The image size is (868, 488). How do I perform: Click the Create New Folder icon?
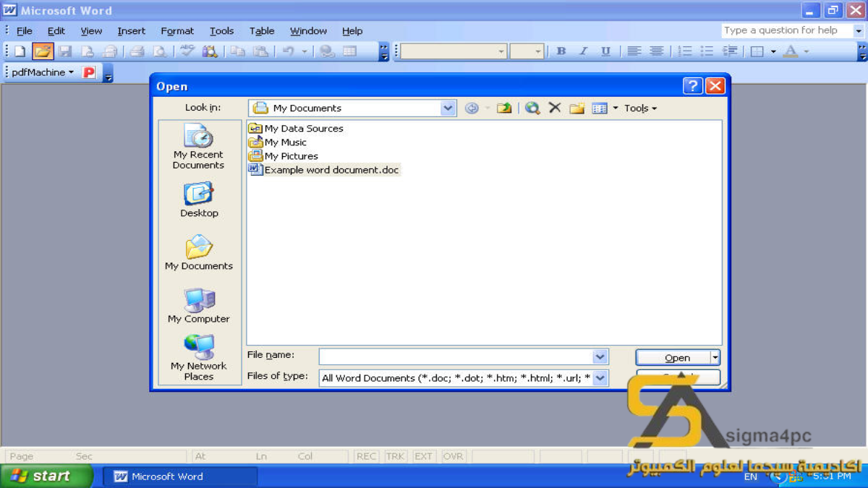[x=576, y=108]
